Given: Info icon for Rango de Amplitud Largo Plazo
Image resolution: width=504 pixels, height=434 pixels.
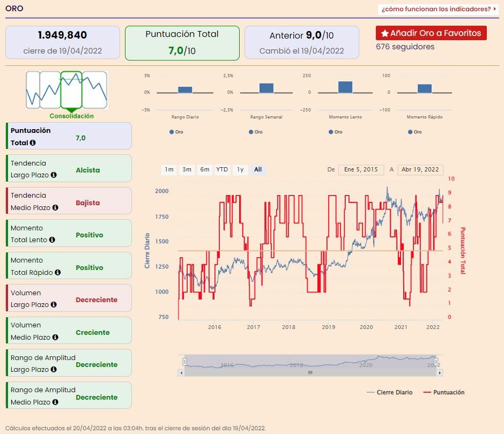Looking at the screenshot, I should tap(54, 369).
